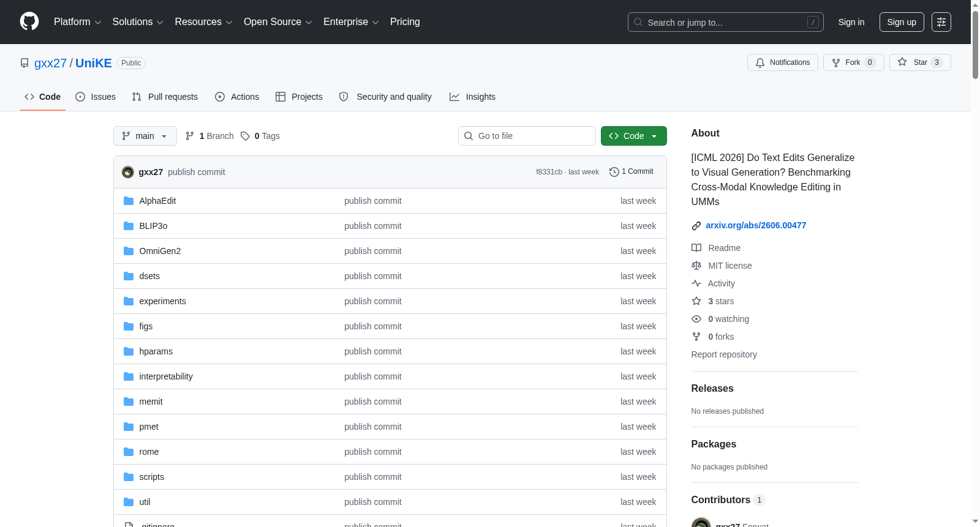The height and width of the screenshot is (527, 980).
Task: Click the memit folder icon
Action: coord(129,402)
